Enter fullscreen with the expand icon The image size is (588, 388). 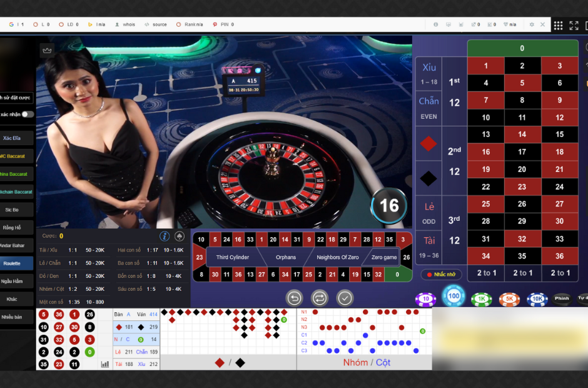click(574, 26)
